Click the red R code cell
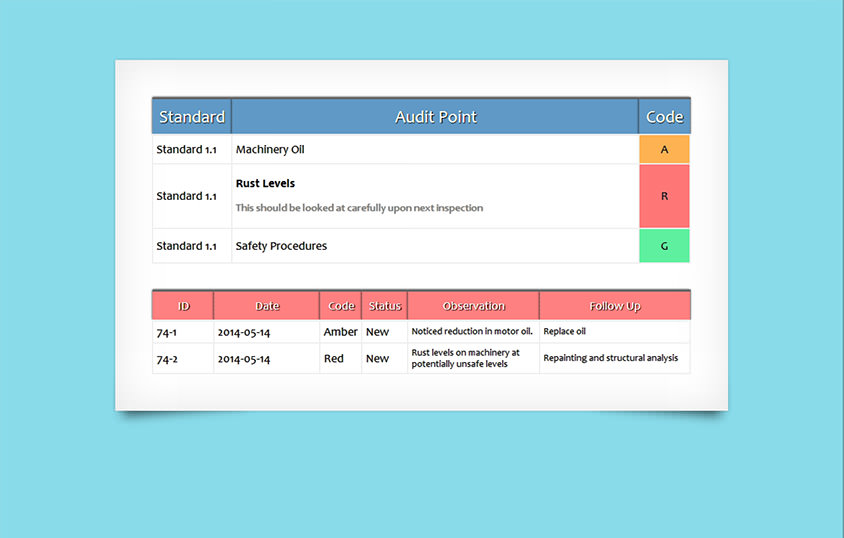This screenshot has width=844, height=538. [x=664, y=196]
